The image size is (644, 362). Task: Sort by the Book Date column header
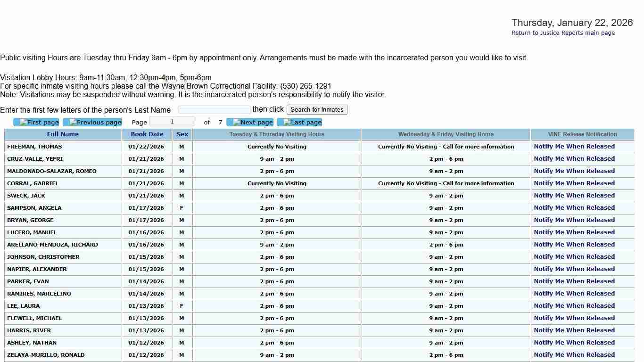(147, 134)
